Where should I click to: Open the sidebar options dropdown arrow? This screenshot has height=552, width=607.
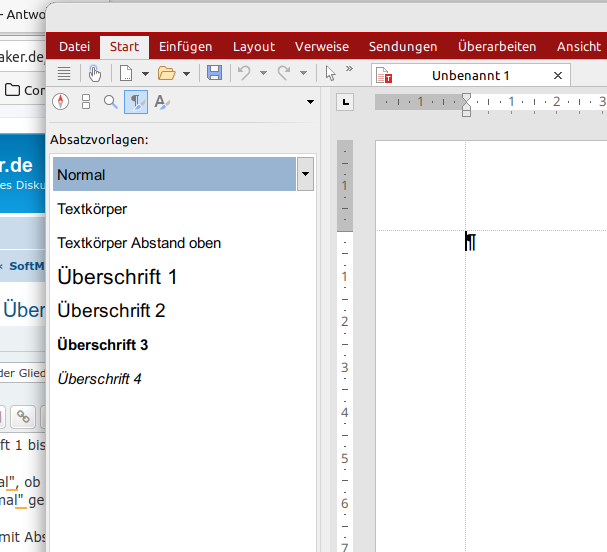click(310, 102)
